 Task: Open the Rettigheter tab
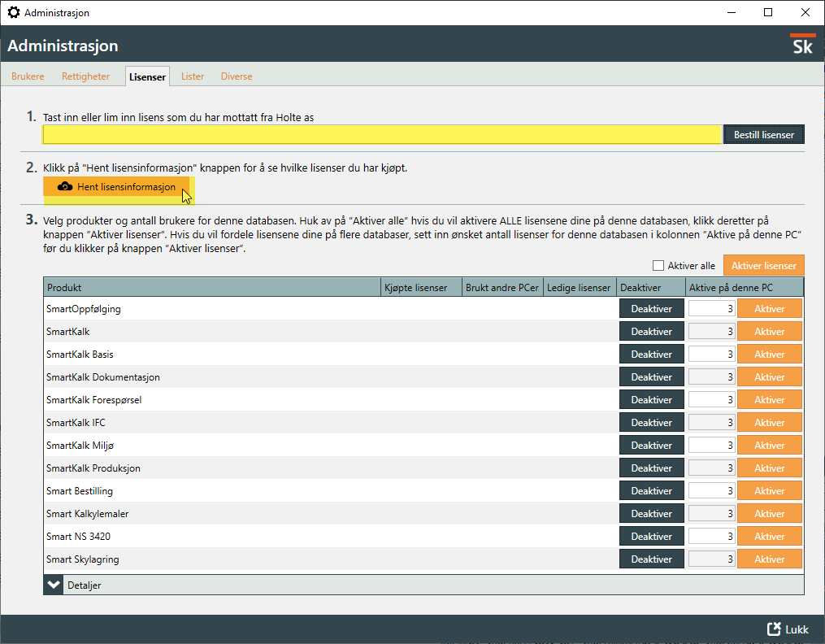[85, 76]
